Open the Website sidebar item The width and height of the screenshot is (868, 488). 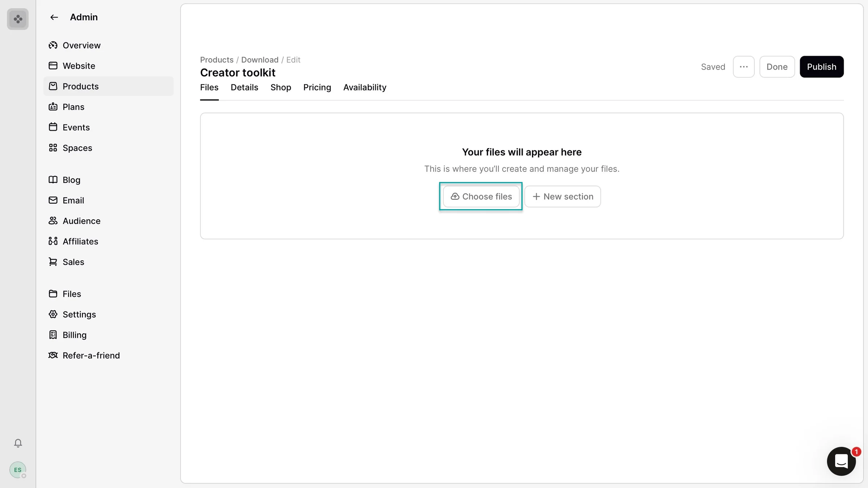tap(108, 66)
